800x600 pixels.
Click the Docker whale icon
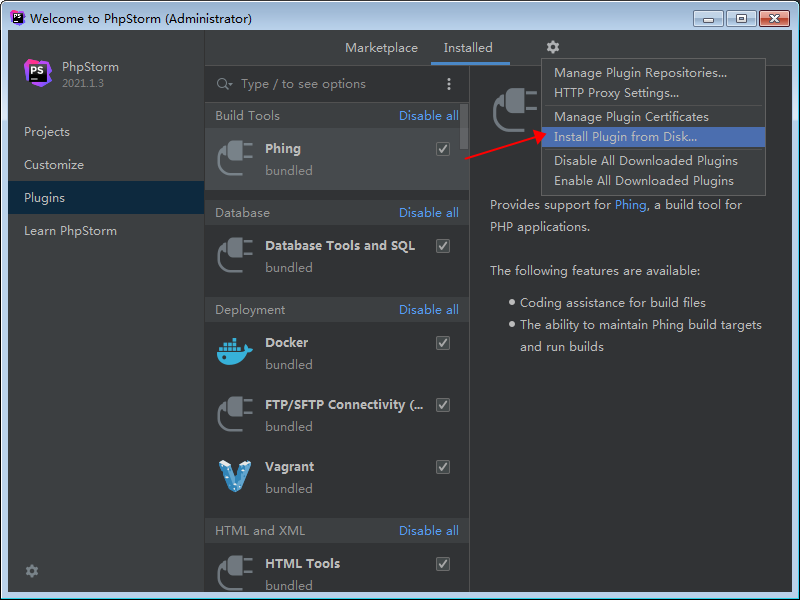coord(235,352)
